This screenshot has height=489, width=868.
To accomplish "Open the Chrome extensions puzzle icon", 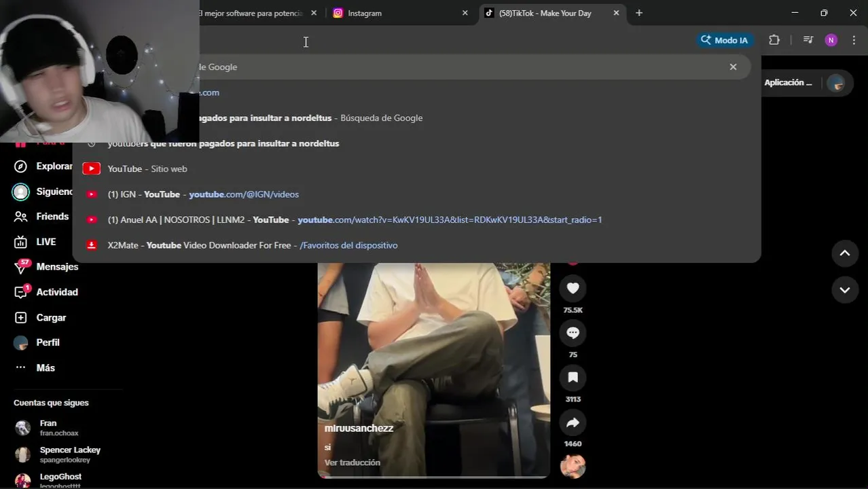I will [x=774, y=40].
